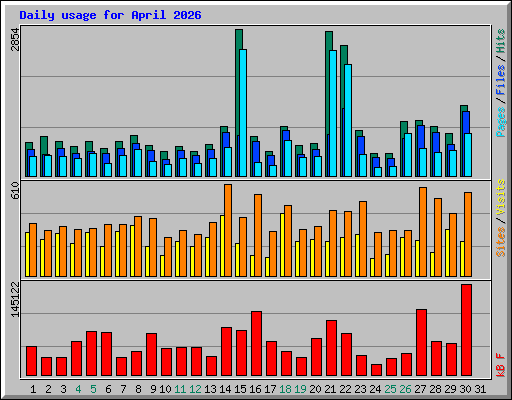Click the red KB bar for day 21
The image size is (512, 400).
coord(331,348)
